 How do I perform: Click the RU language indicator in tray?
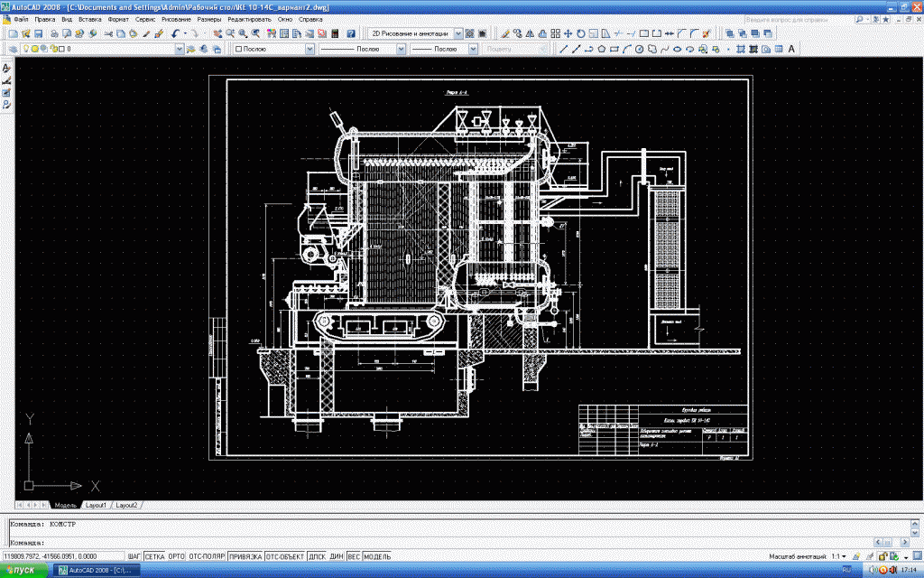(x=846, y=570)
